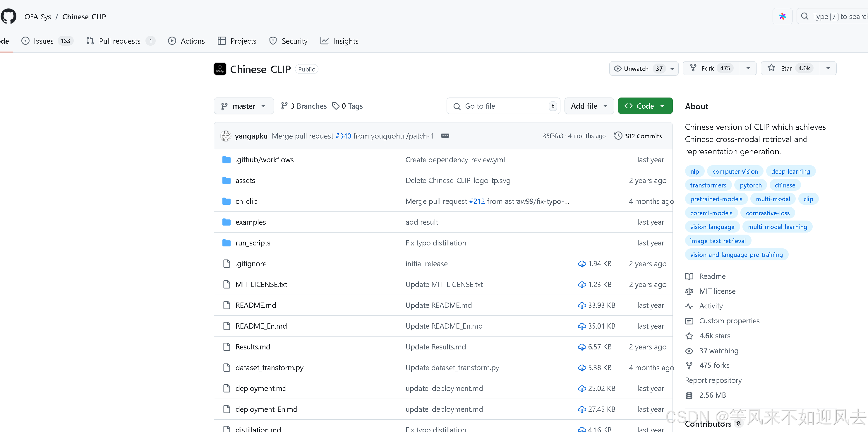Open the MIT-LICENSE.txt file
868x432 pixels.
[261, 284]
